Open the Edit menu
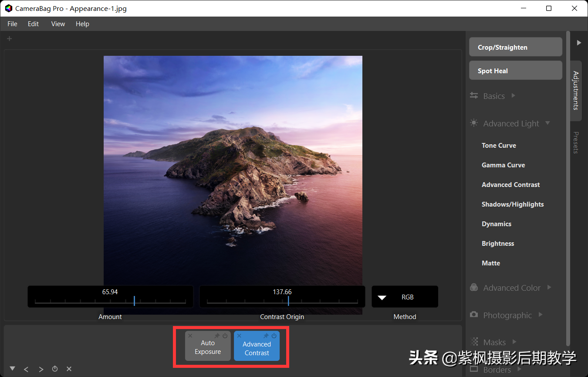This screenshot has height=377, width=588. (x=34, y=24)
